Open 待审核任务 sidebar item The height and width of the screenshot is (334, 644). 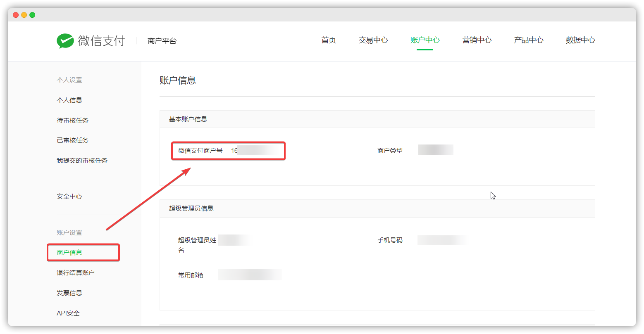pos(73,121)
